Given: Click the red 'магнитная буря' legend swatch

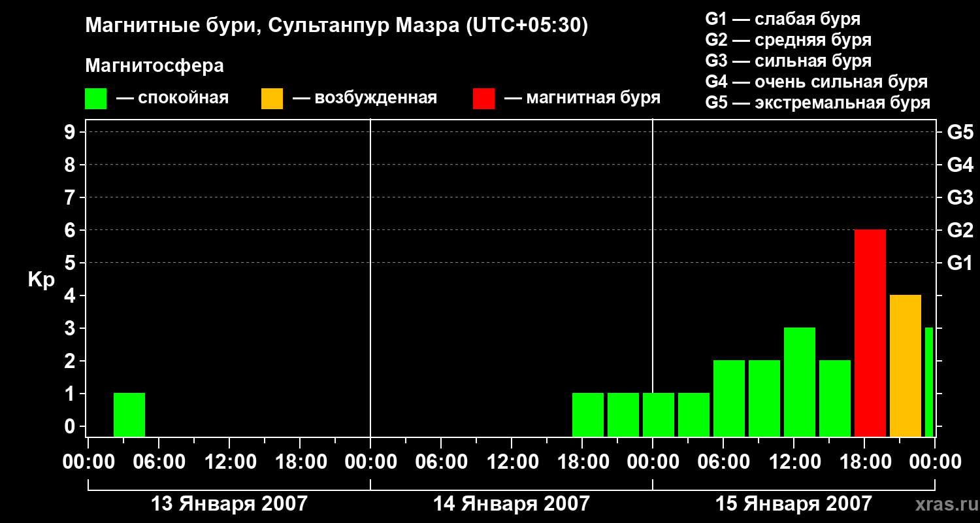Looking at the screenshot, I should (483, 99).
